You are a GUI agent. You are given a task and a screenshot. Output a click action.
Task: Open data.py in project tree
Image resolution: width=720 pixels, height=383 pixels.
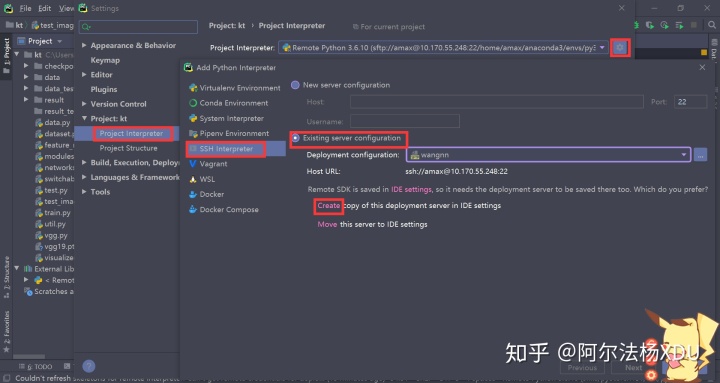(53, 123)
